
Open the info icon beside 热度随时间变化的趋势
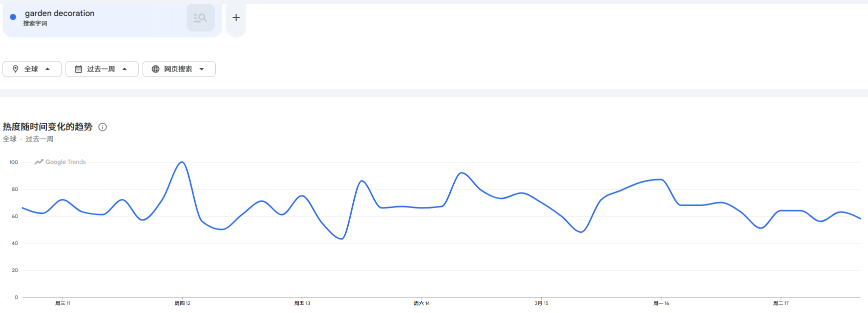[x=103, y=127]
